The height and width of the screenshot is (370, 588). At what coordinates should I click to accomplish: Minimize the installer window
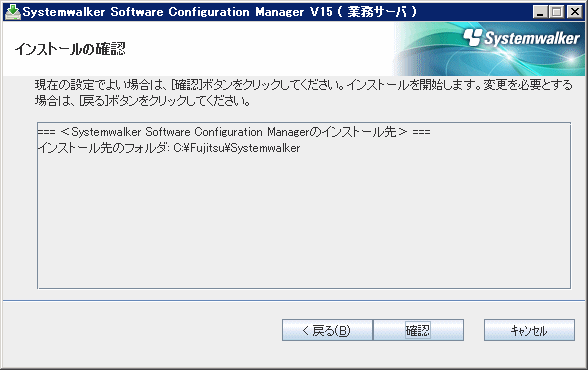pos(540,12)
